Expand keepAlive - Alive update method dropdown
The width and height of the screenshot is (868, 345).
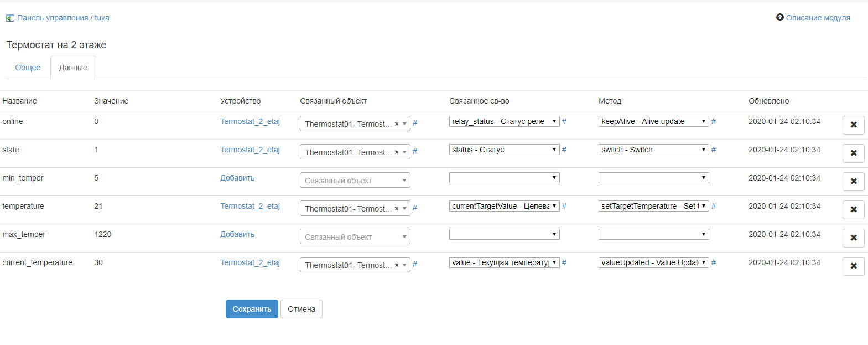pos(653,121)
